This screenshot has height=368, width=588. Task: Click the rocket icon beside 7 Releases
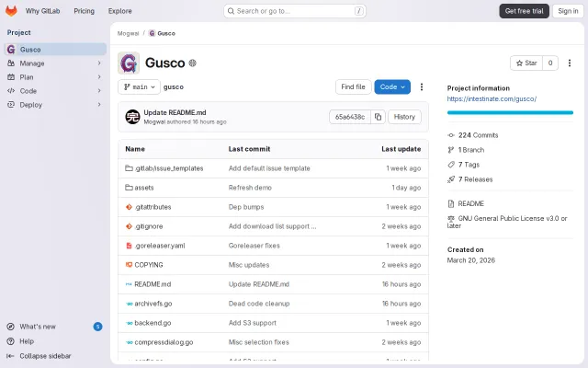click(451, 179)
